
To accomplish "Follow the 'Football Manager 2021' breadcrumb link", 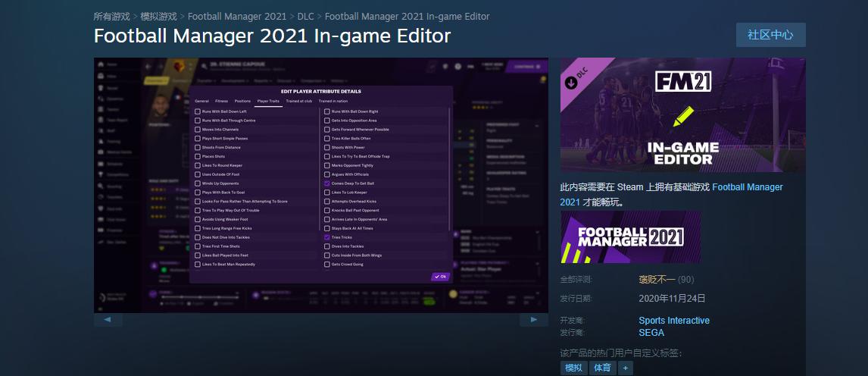I will [237, 17].
